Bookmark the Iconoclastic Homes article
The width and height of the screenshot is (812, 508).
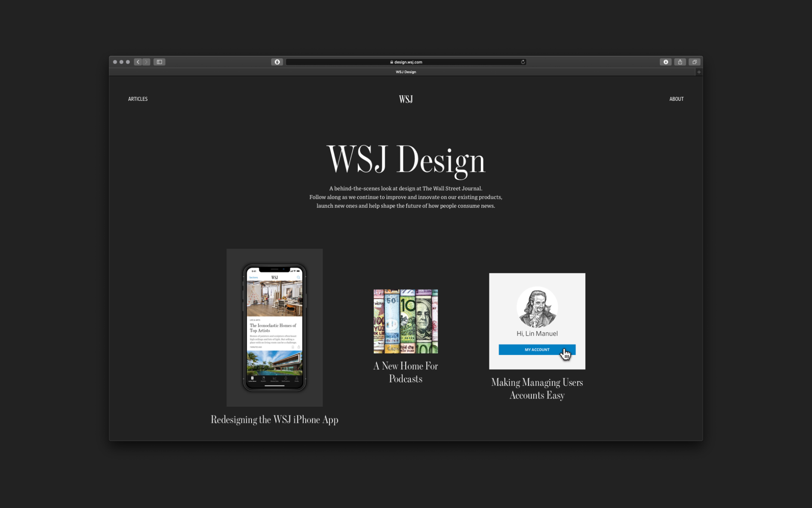point(293,347)
